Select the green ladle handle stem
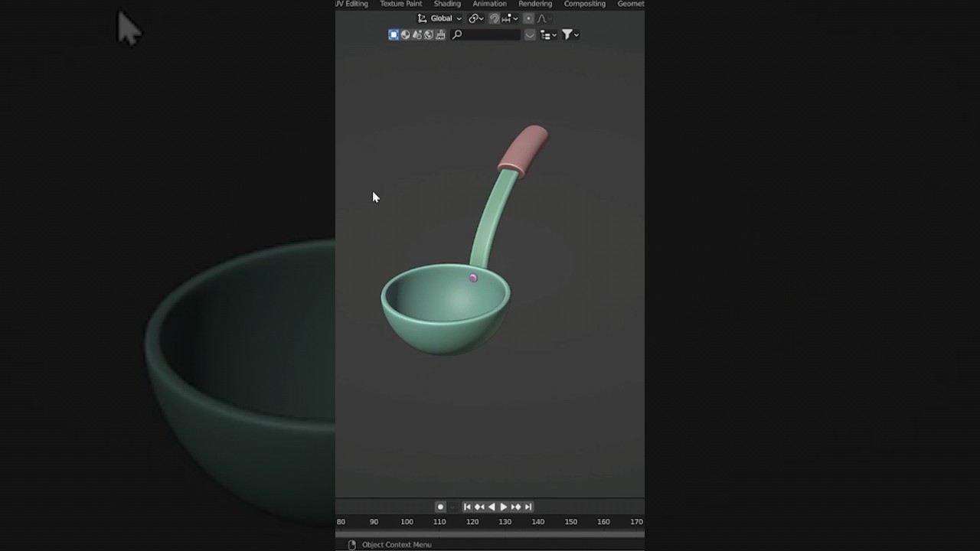 point(491,218)
